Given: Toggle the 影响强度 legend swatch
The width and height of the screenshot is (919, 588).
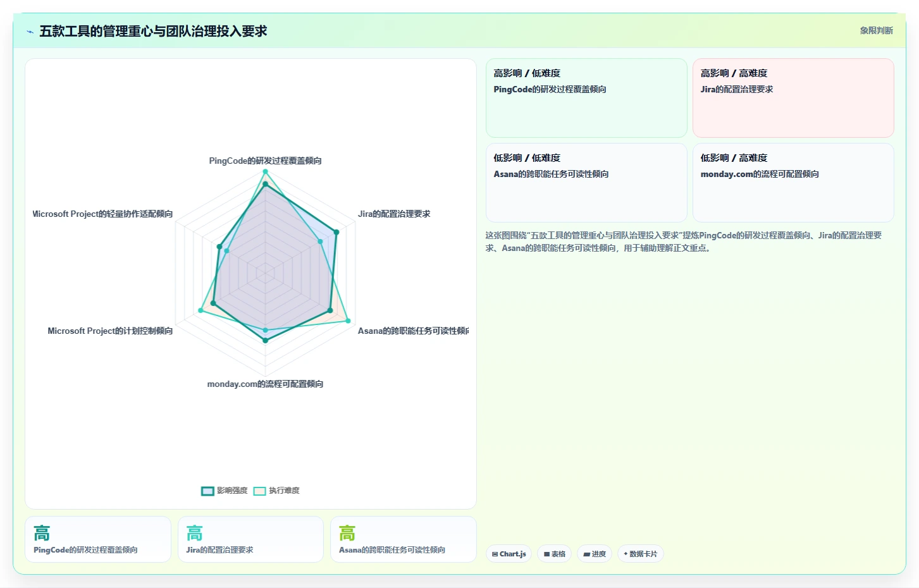Looking at the screenshot, I should (x=207, y=491).
